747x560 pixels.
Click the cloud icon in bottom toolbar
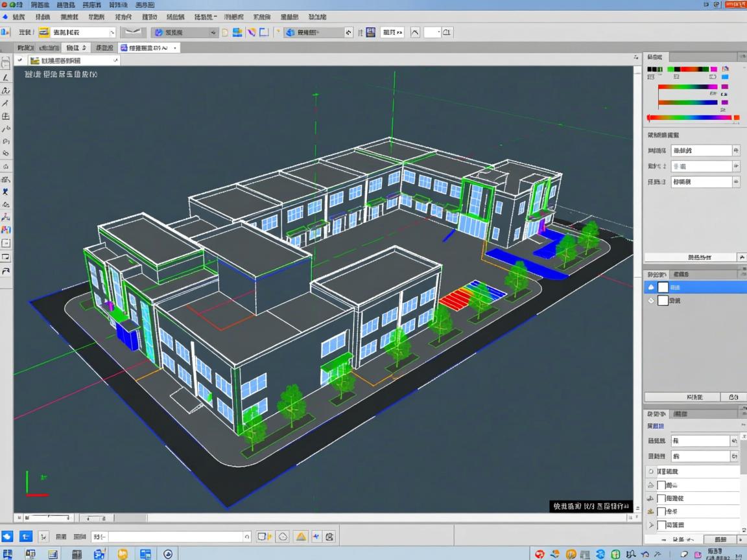point(283,537)
